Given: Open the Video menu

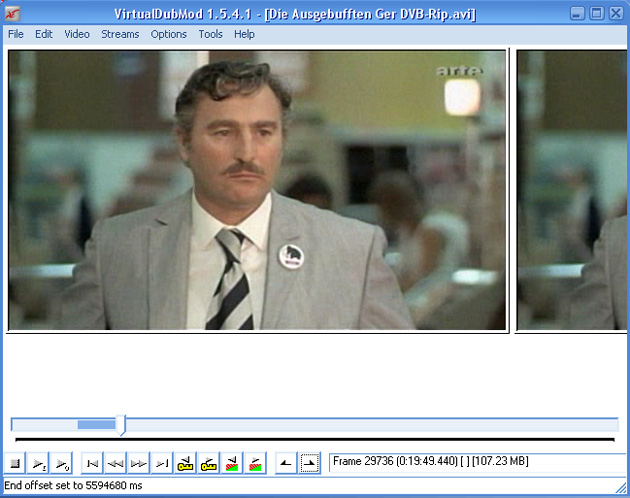Looking at the screenshot, I should (77, 34).
